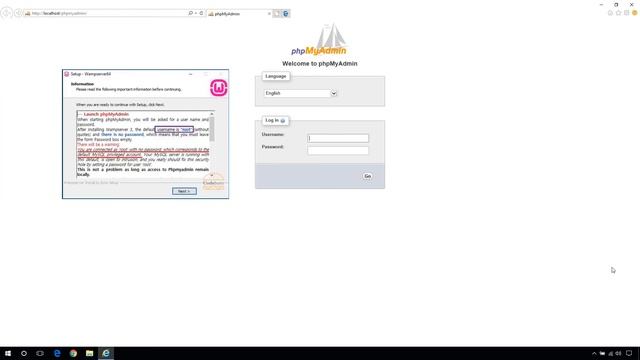Click the pink Wampserver logo in Setup dialog
The image size is (640, 360).
pos(219,88)
